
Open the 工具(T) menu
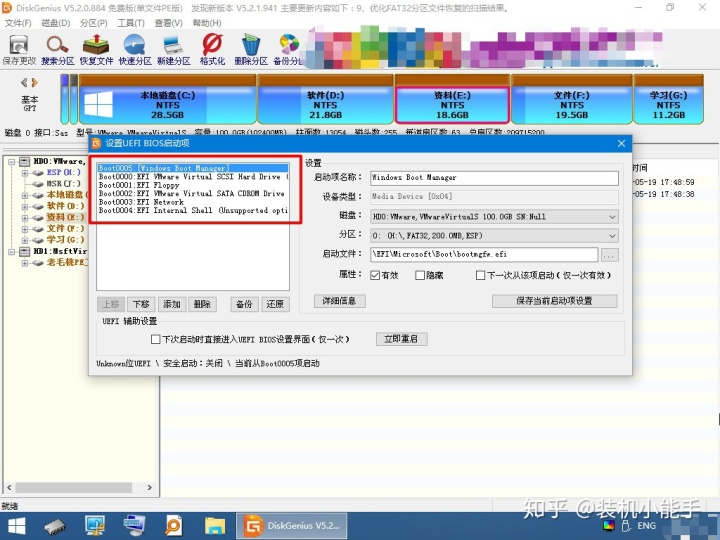[x=131, y=23]
